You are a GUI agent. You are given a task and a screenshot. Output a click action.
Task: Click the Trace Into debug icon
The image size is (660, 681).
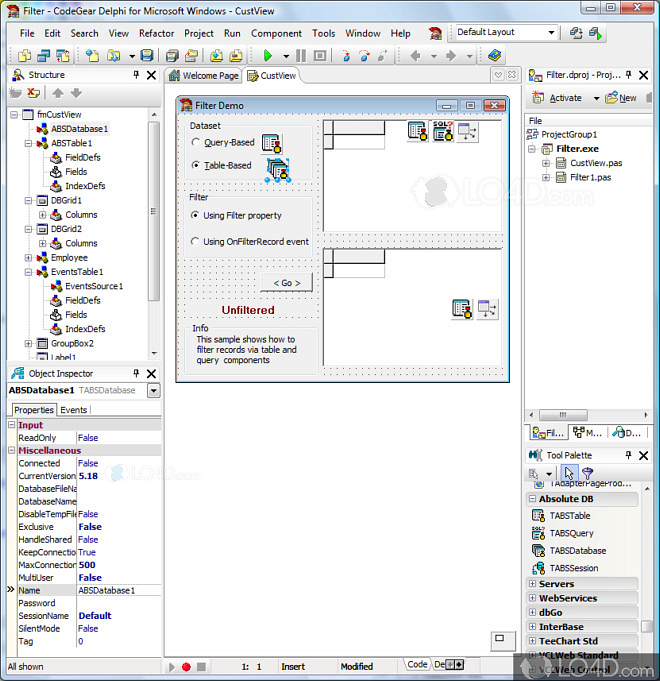point(346,56)
